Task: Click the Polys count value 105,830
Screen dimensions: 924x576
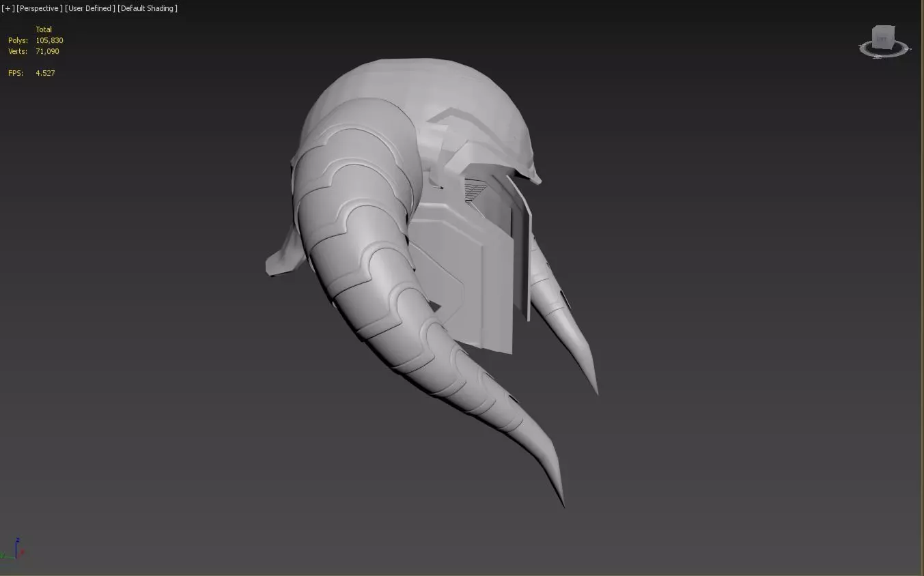Action: tap(49, 40)
